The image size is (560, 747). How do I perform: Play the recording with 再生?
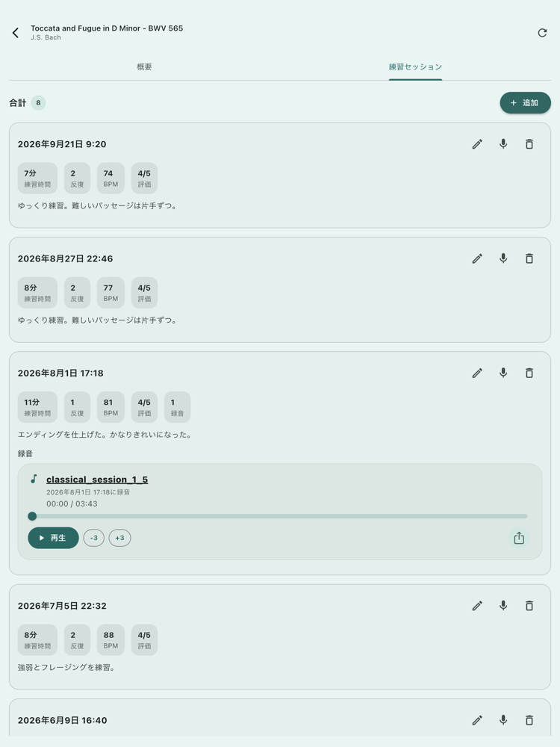(53, 538)
